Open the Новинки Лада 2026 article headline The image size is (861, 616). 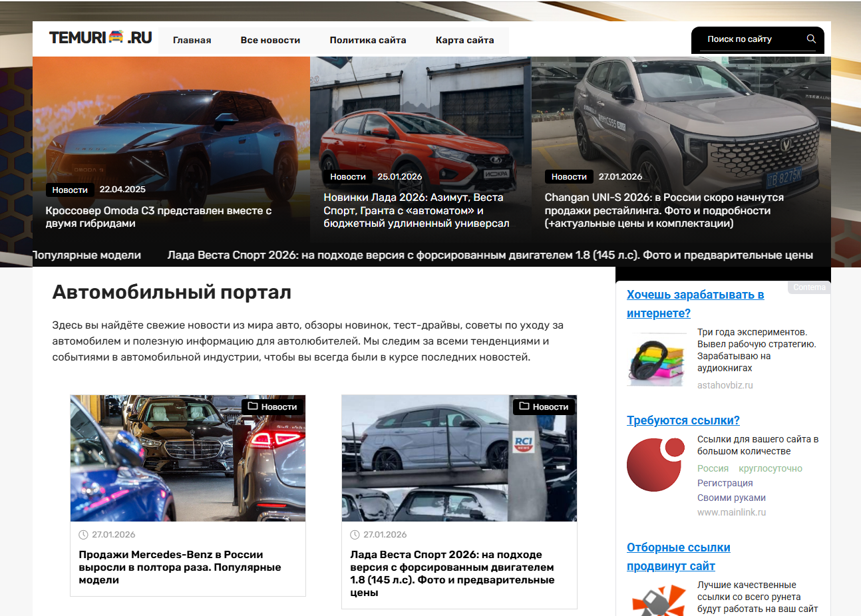(x=417, y=210)
